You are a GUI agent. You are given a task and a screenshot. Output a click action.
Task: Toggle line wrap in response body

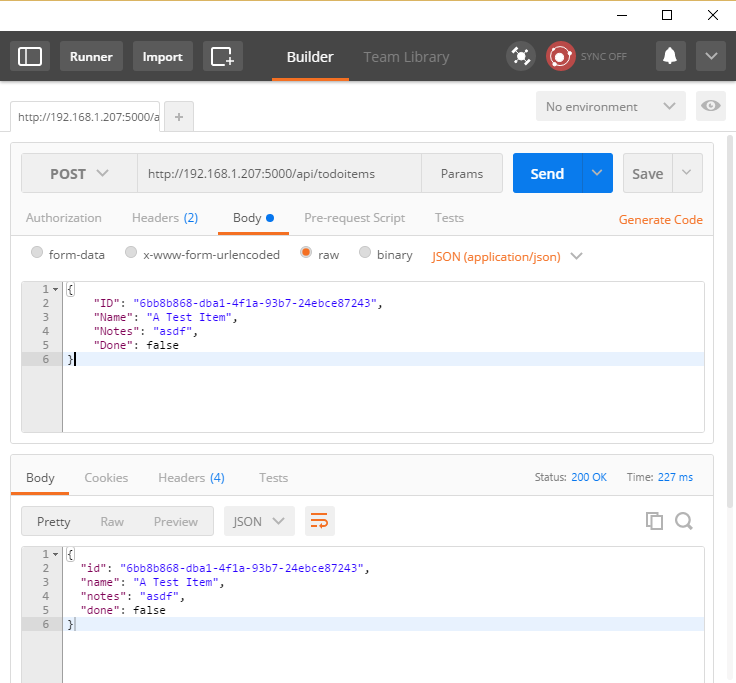pyautogui.click(x=320, y=521)
